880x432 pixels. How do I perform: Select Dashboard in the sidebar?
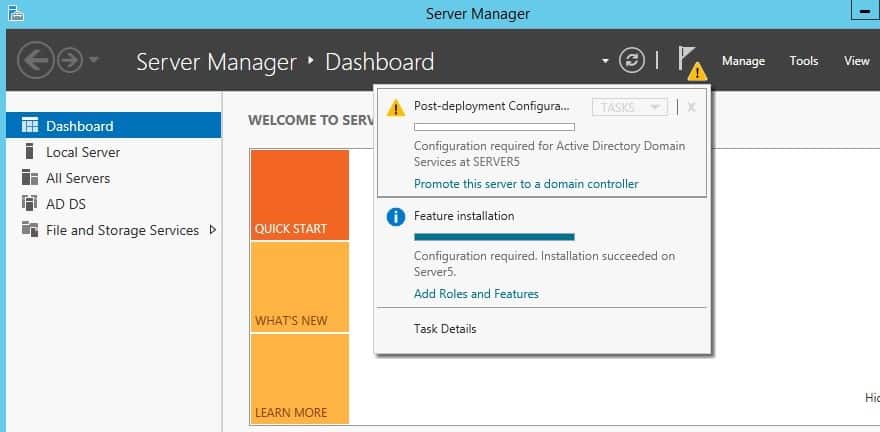pyautogui.click(x=113, y=125)
